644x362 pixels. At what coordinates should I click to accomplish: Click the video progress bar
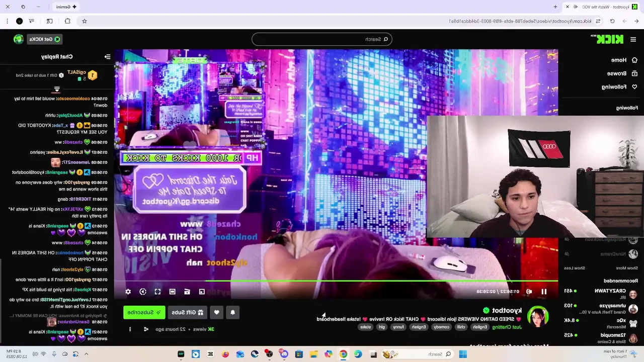click(336, 281)
